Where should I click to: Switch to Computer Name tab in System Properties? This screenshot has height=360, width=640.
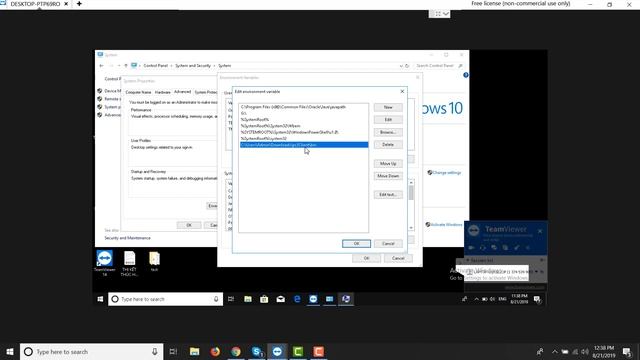pos(138,92)
